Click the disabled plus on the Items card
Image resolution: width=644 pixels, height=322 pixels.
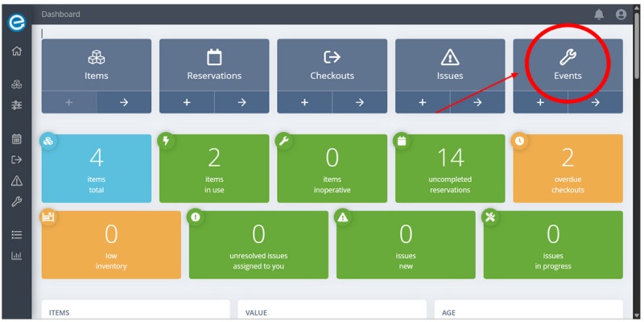pyautogui.click(x=69, y=102)
